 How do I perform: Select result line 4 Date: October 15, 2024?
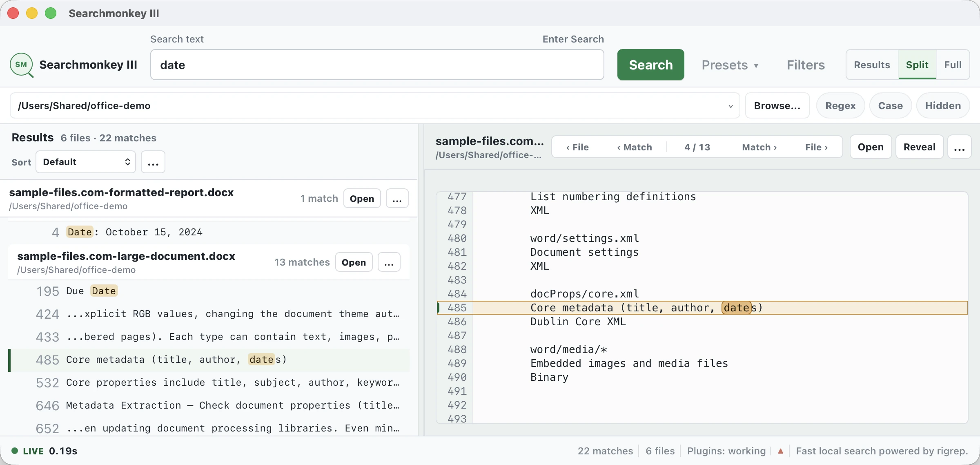(209, 232)
